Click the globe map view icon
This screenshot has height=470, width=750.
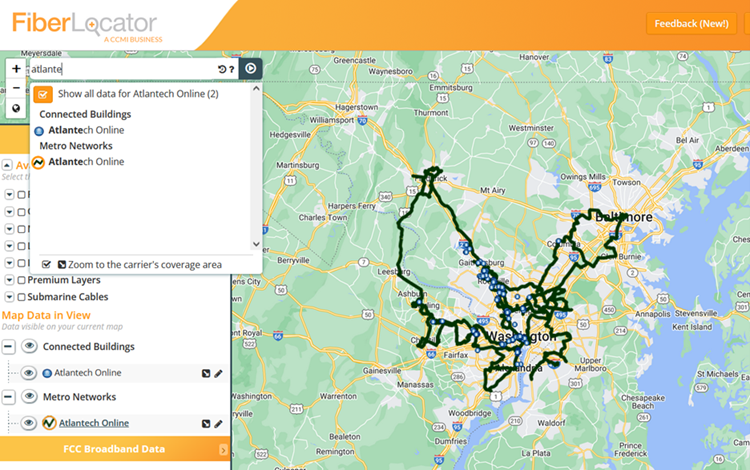tap(16, 108)
